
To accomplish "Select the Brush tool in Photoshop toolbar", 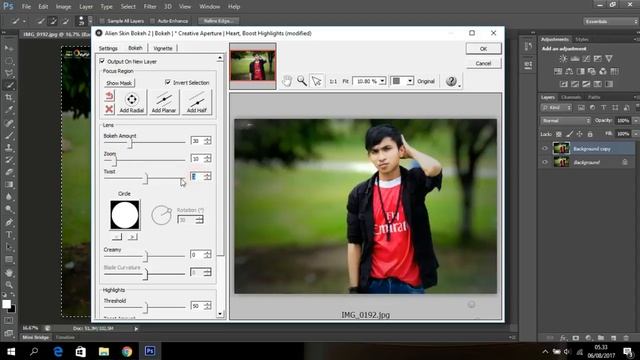I will (9, 135).
